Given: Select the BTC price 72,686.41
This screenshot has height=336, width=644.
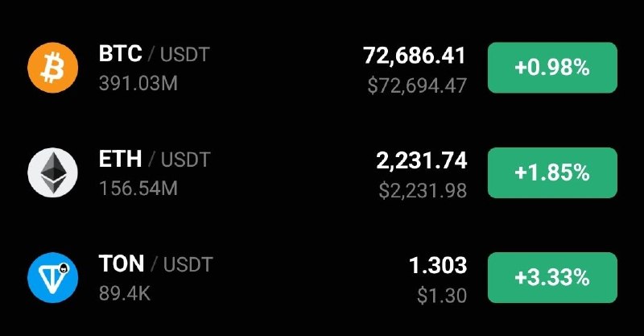Looking at the screenshot, I should [415, 56].
